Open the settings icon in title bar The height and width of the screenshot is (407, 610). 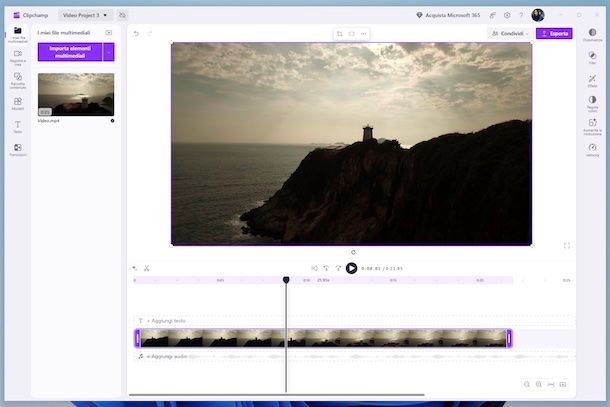[507, 15]
